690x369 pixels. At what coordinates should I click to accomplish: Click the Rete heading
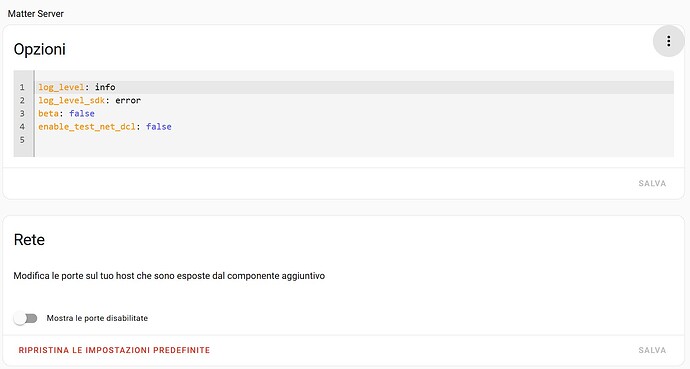[29, 240]
